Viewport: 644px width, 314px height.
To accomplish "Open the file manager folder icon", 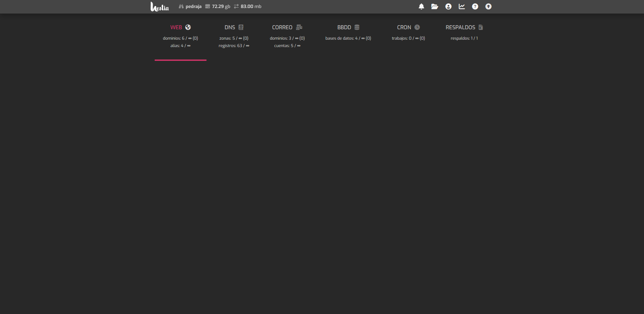I will [435, 6].
